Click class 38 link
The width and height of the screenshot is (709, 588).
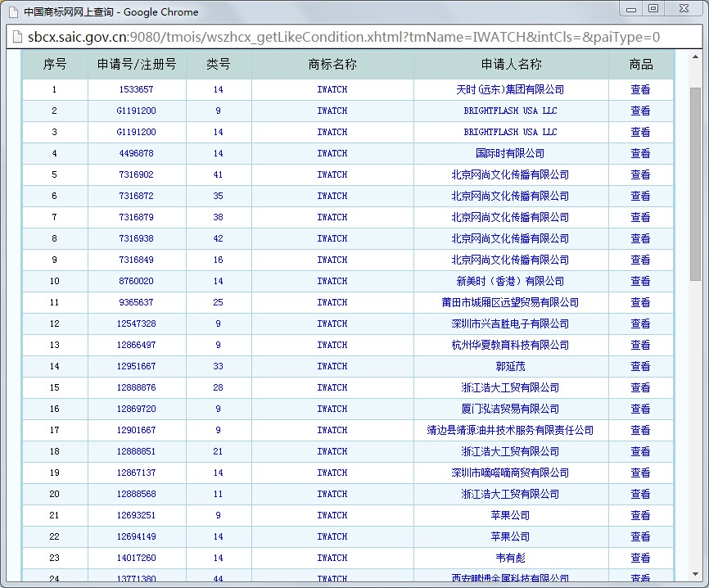pos(218,217)
